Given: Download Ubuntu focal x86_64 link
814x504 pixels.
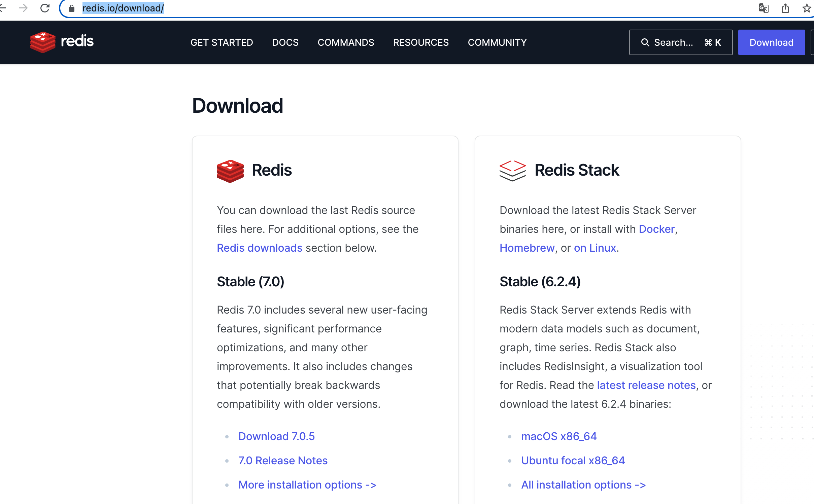Looking at the screenshot, I should (x=573, y=461).
